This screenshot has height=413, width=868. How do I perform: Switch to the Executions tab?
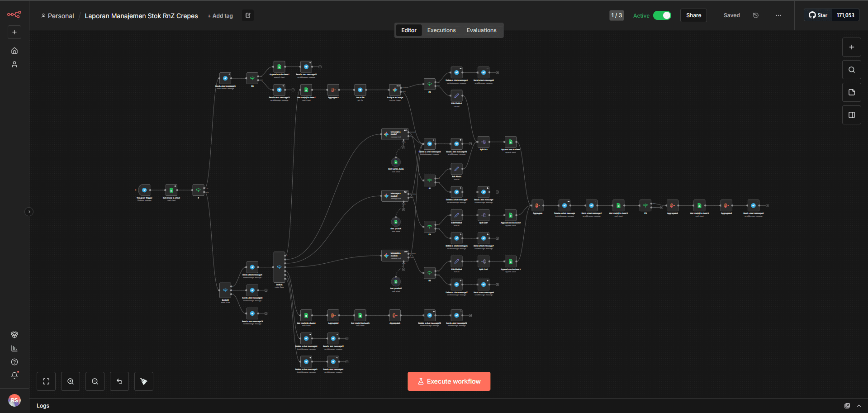pos(441,30)
